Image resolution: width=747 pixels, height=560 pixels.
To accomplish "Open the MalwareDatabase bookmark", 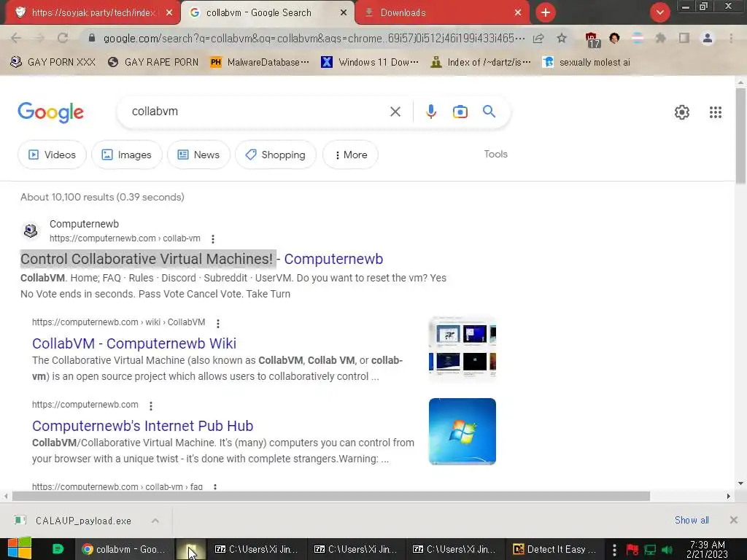I will click(x=260, y=62).
